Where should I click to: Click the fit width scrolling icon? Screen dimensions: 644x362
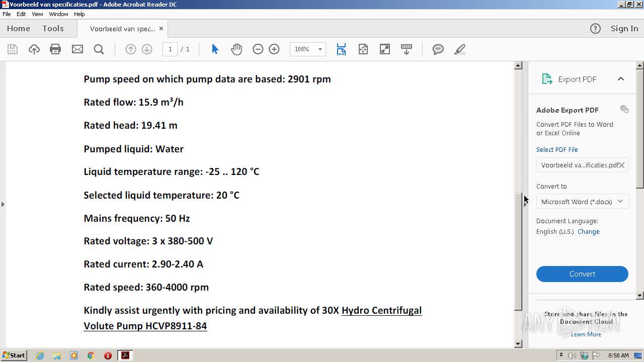coord(341,49)
